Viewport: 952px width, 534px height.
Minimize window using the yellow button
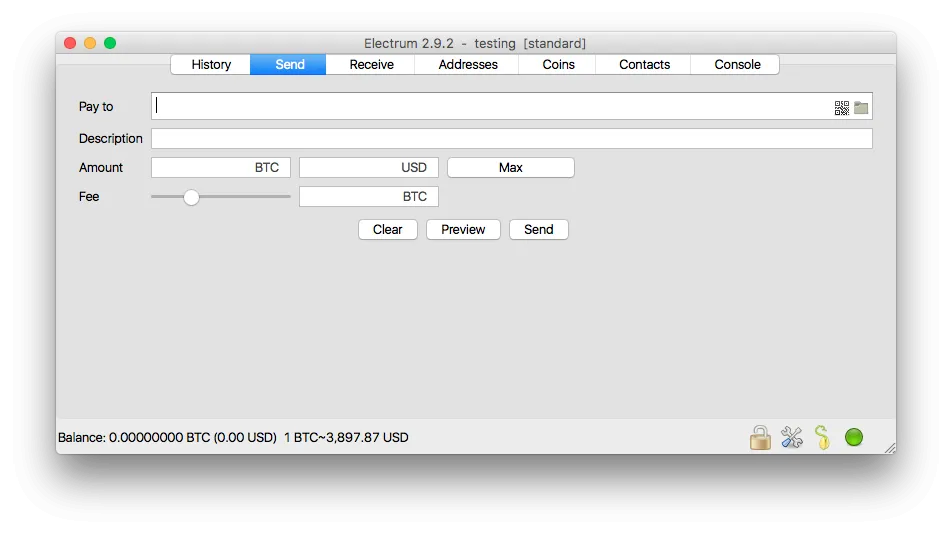(90, 43)
